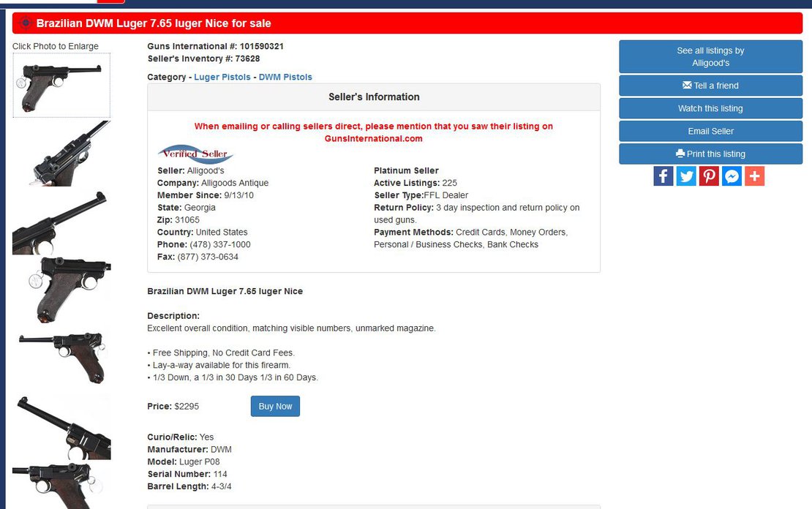Click Curio/Relic: Yes text
812x509 pixels.
point(180,437)
